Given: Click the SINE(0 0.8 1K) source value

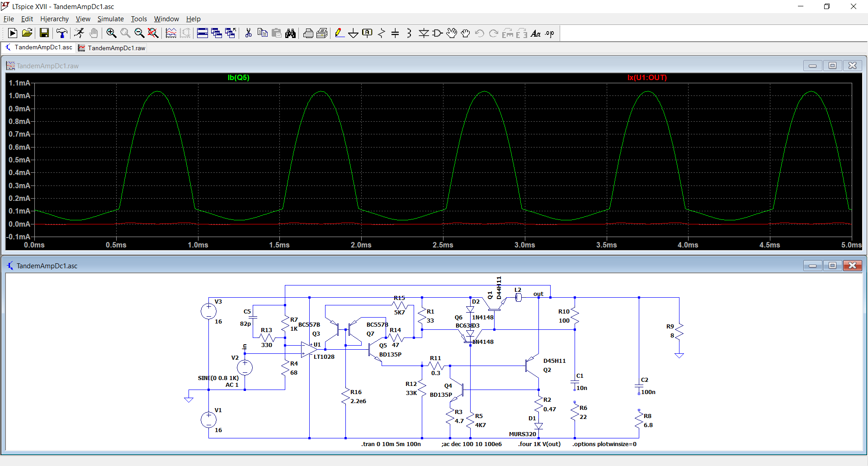Looking at the screenshot, I should (x=218, y=378).
